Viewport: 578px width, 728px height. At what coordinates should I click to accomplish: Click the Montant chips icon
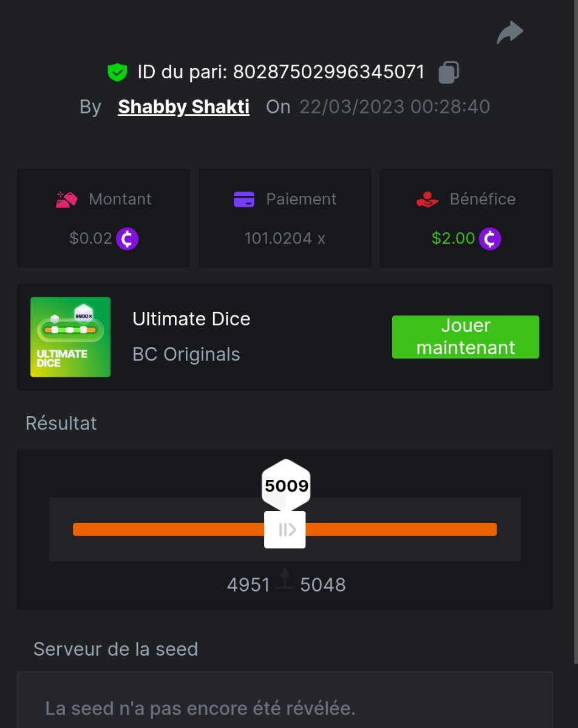pyautogui.click(x=66, y=200)
